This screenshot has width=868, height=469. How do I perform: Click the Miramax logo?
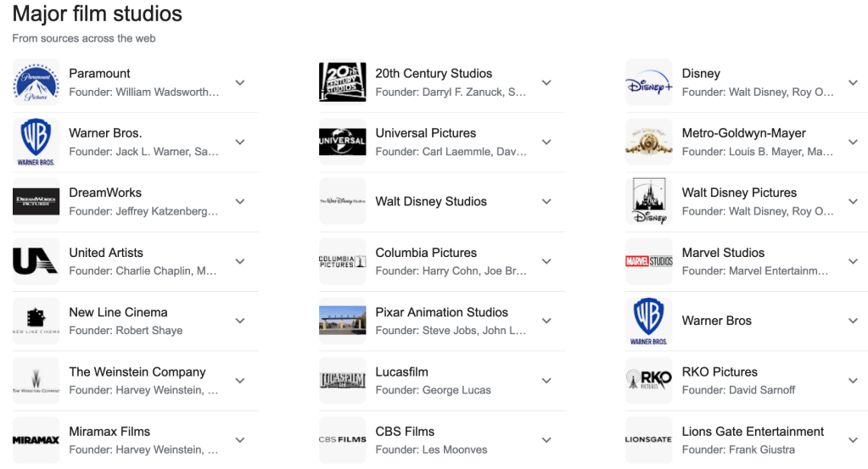(x=36, y=440)
